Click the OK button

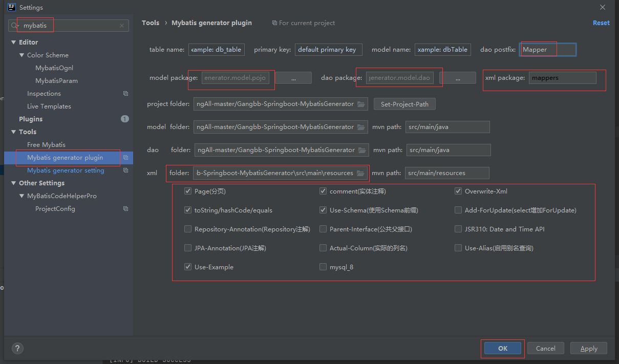503,348
